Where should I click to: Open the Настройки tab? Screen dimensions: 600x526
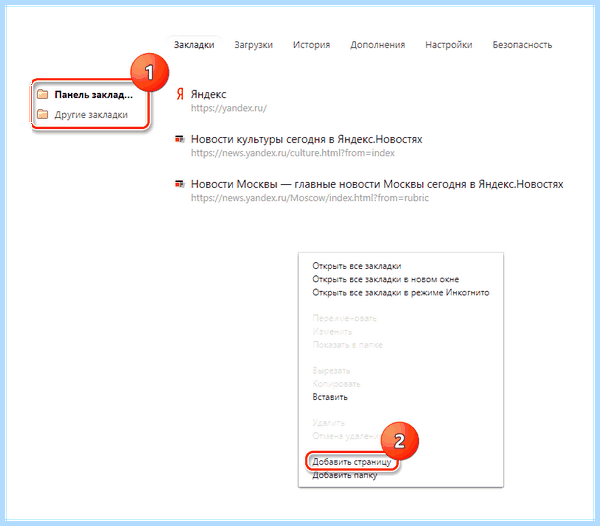pyautogui.click(x=448, y=45)
